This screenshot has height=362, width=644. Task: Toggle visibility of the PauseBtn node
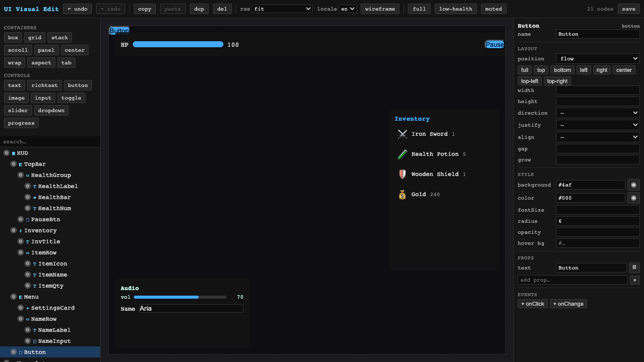[21, 219]
